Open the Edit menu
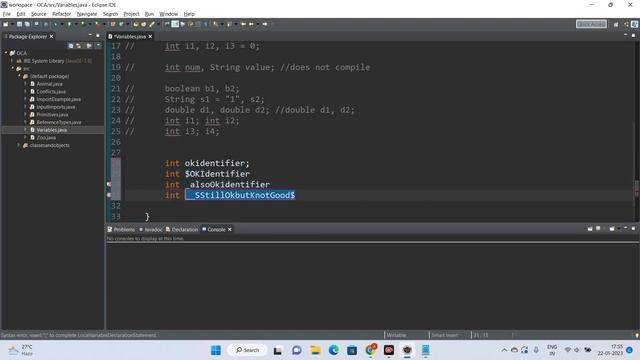640x360 pixels. [21, 14]
